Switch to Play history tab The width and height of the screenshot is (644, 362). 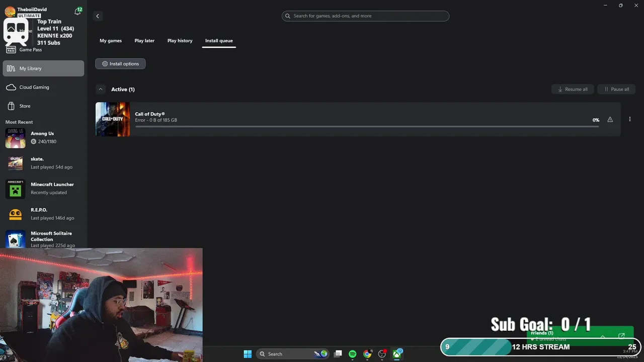(180, 41)
